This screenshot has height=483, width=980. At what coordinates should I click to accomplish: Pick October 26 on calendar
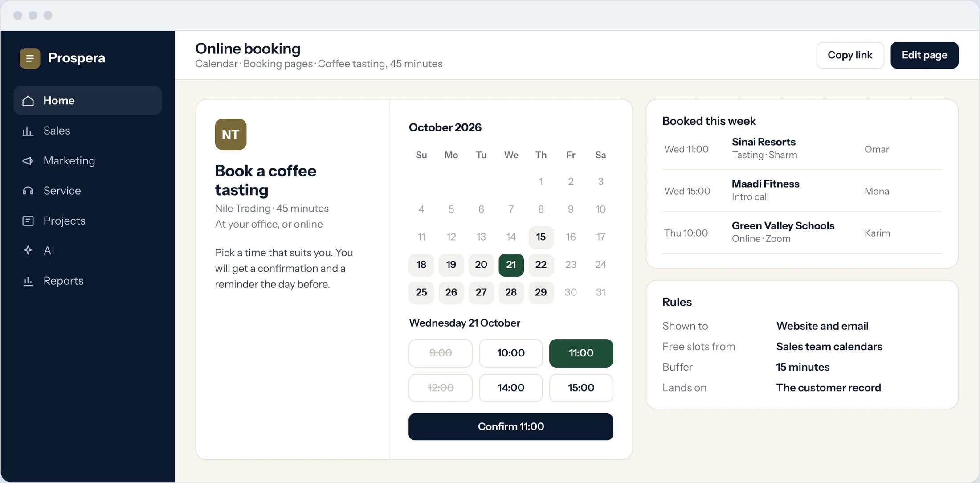pyautogui.click(x=451, y=292)
